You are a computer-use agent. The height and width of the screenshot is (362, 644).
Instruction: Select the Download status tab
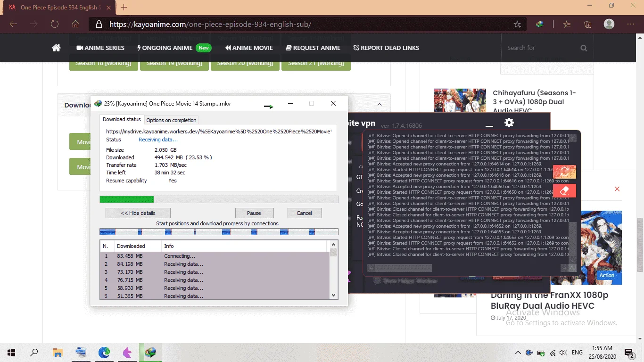[122, 120]
